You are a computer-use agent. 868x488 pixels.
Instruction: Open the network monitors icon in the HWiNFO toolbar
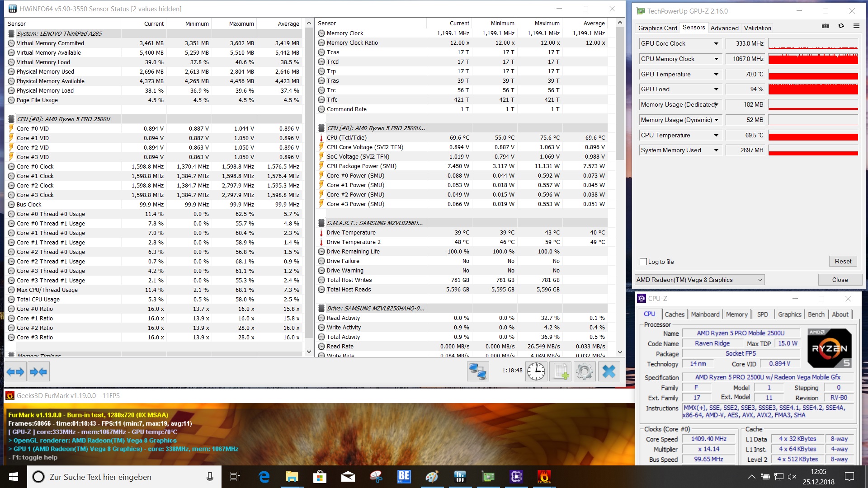(x=477, y=371)
